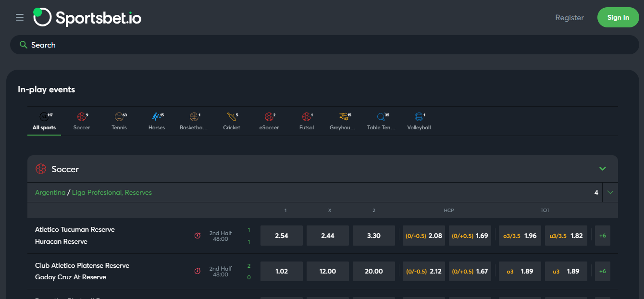This screenshot has height=299, width=644.
Task: Select the Volleyball icon
Action: (x=419, y=117)
